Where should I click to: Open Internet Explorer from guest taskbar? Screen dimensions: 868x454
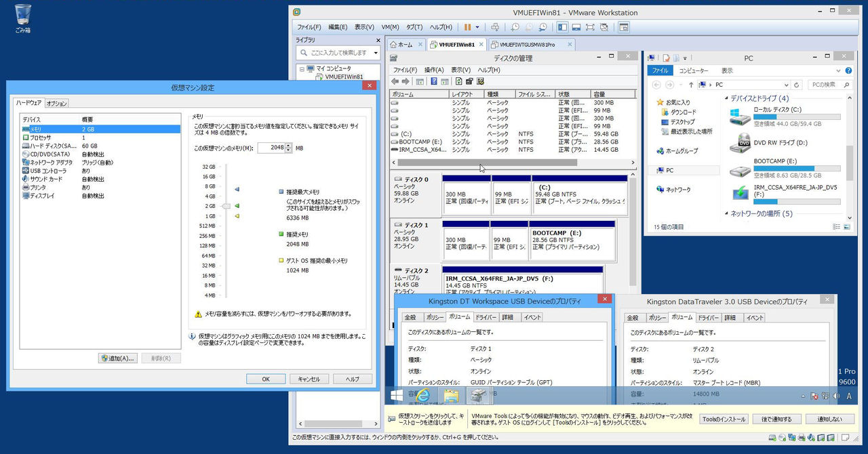tap(423, 395)
